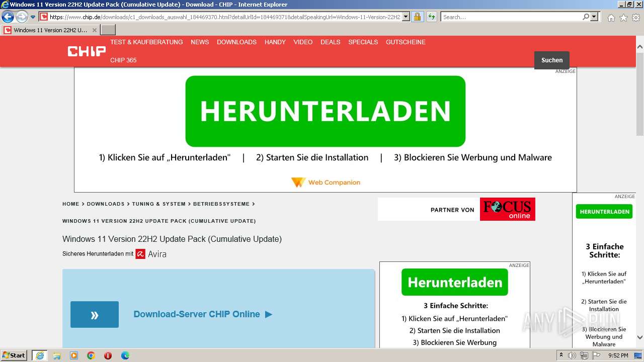Click the Internet Explorer taskbar icon

pyautogui.click(x=40, y=355)
